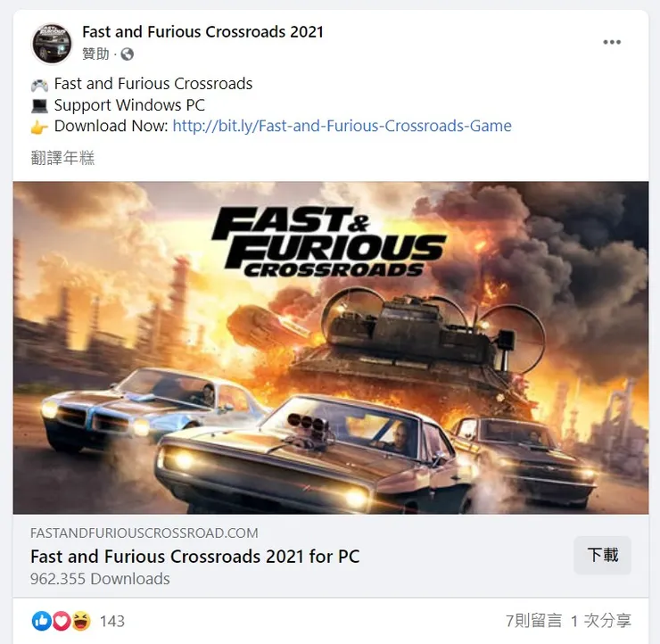Click the blue Like reaction icon
660x644 pixels.
[x=41, y=621]
